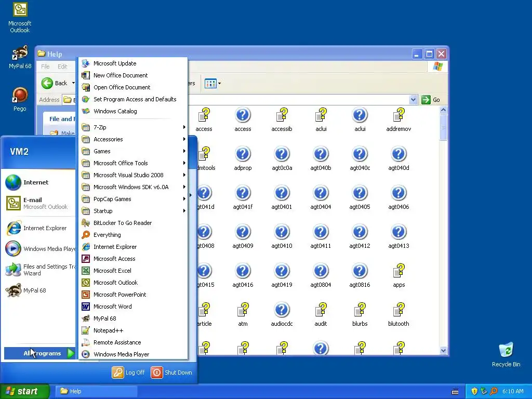532x399 pixels.
Task: Select Microsoft Outlook desktop icon
Action: 20,18
